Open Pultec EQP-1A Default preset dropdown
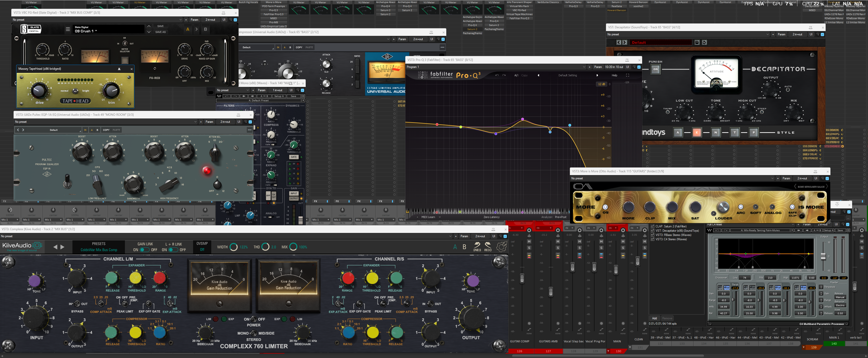Screen dimensions: 868x358 [x=54, y=130]
